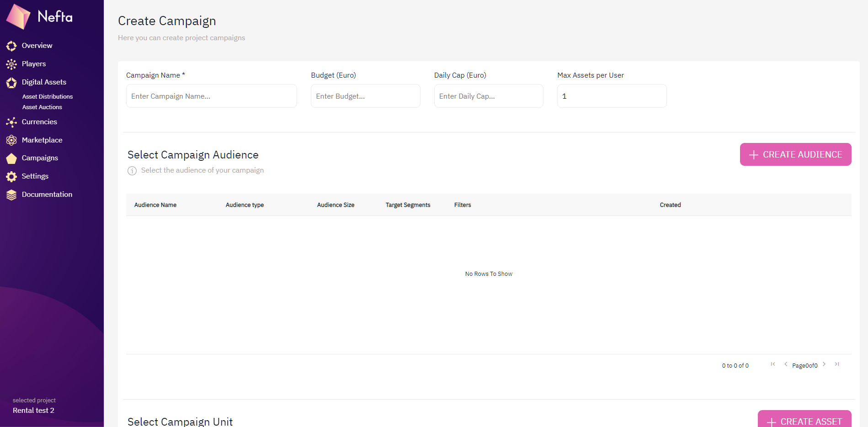Viewport: 868px width, 427px height.
Task: Click the info icon beside audience hint
Action: coord(132,171)
